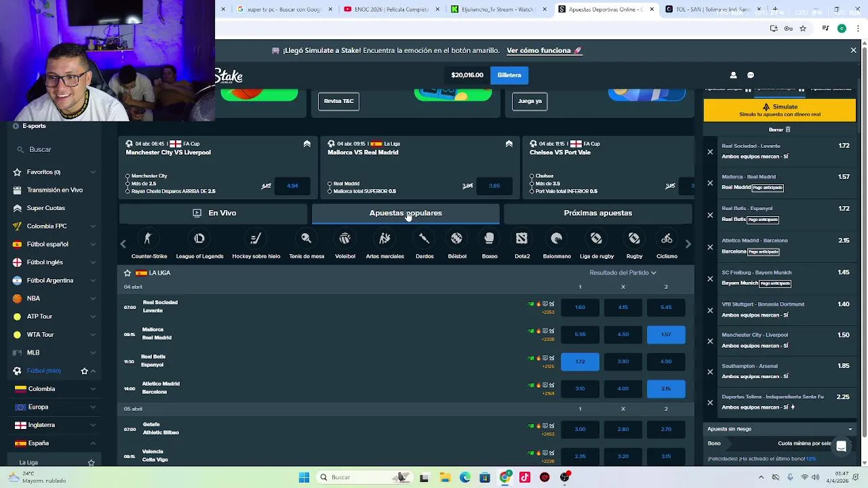Toggle the favorite star beside LA LIGA heading
Screen dimensions: 868x488
click(x=127, y=272)
